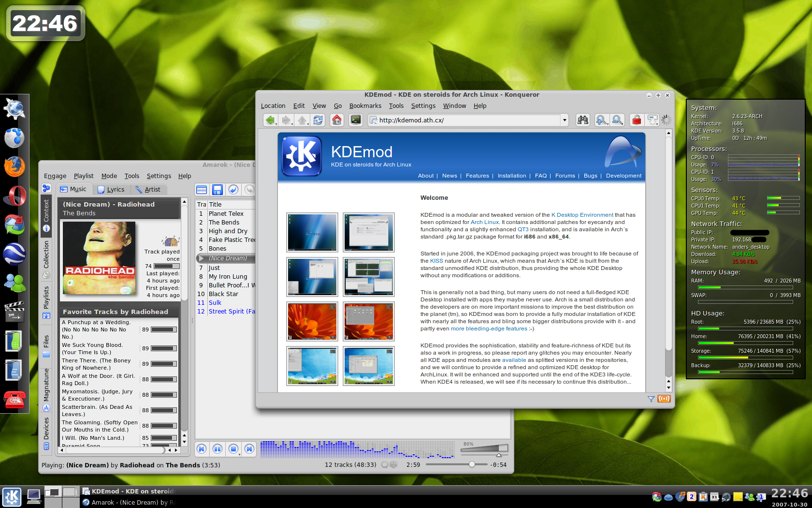This screenshot has width=812, height=508.
Task: Click the Konqueror forward arrow
Action: tap(286, 120)
